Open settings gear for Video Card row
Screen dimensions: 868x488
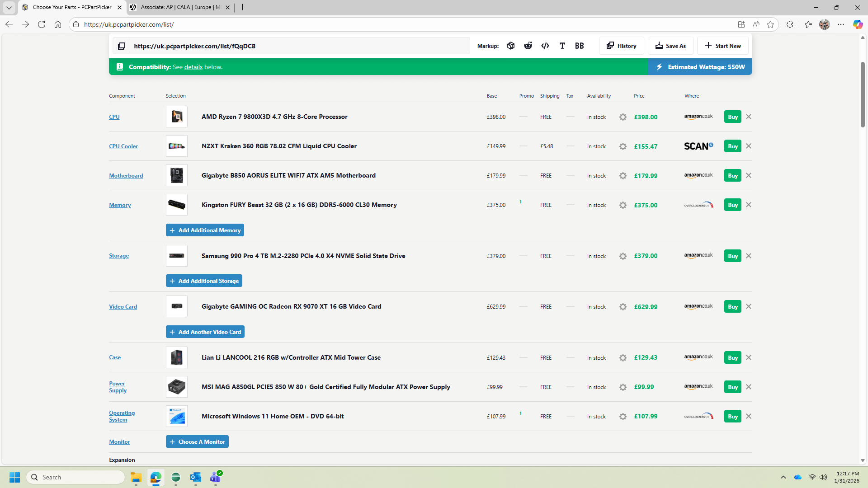point(623,307)
